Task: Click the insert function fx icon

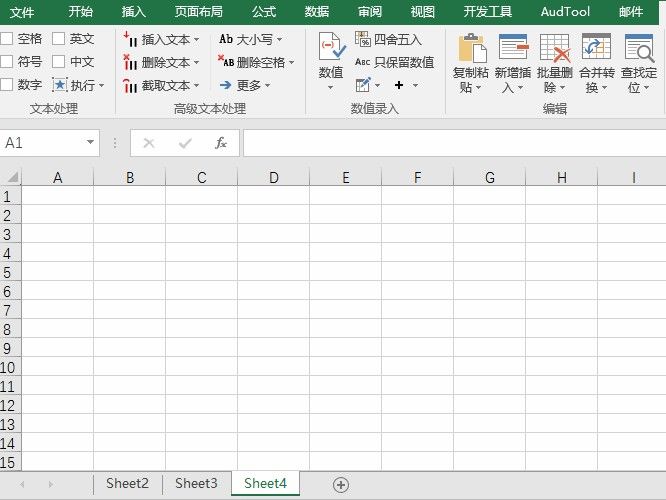Action: pos(221,143)
